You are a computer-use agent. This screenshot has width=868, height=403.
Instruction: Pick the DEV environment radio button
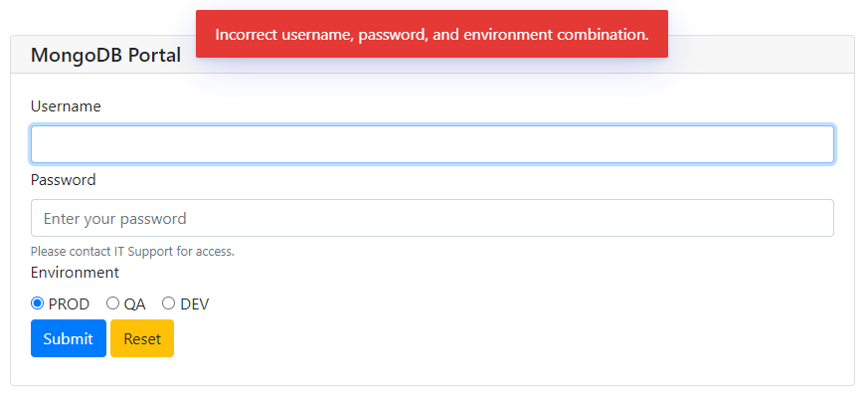(x=168, y=303)
